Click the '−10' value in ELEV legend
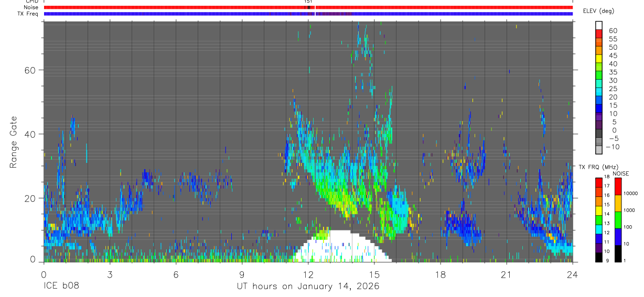The width and height of the screenshot is (644, 297). [x=613, y=147]
